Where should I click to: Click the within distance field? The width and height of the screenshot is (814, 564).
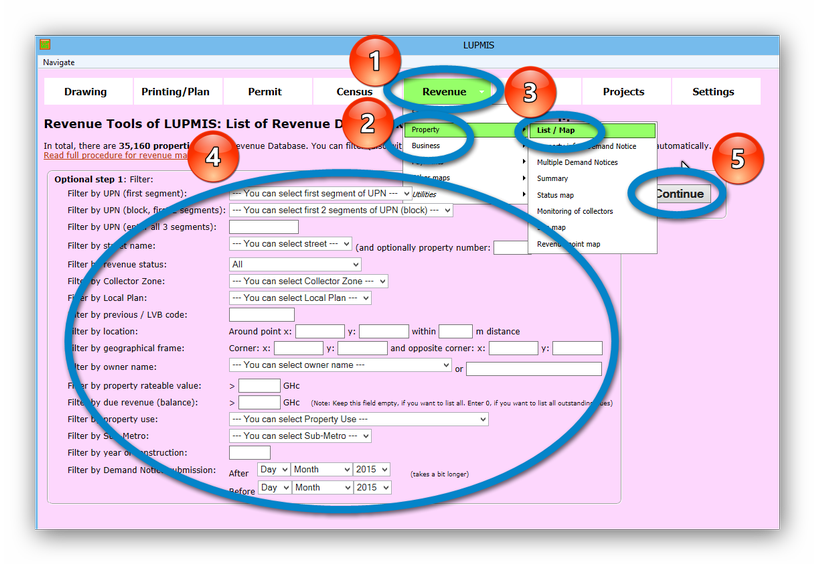coord(455,331)
